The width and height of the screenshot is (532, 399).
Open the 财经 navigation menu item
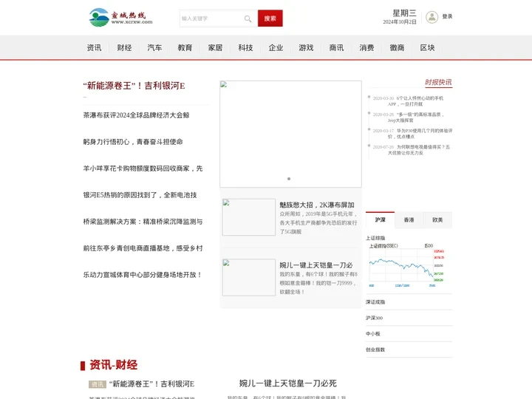tap(124, 48)
